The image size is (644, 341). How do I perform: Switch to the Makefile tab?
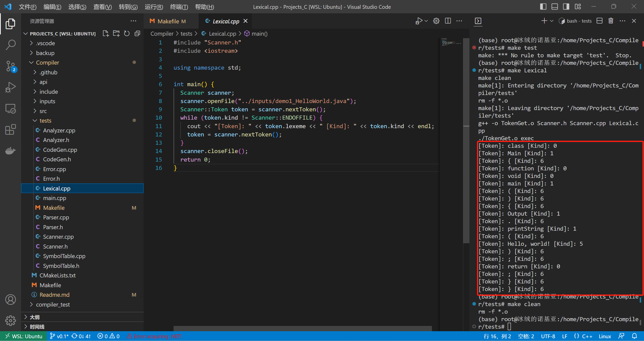pos(168,21)
